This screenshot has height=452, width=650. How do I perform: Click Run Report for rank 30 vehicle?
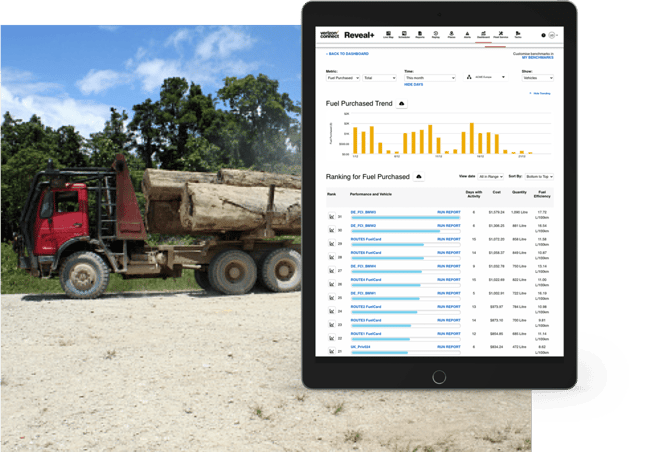449,226
